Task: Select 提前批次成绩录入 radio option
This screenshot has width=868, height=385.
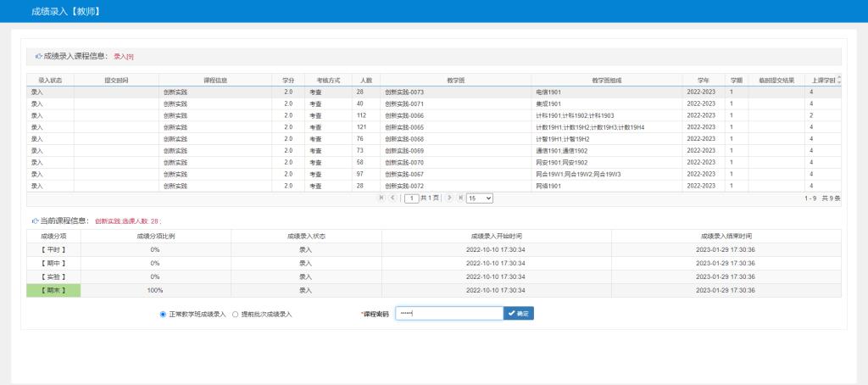Action: click(x=235, y=314)
